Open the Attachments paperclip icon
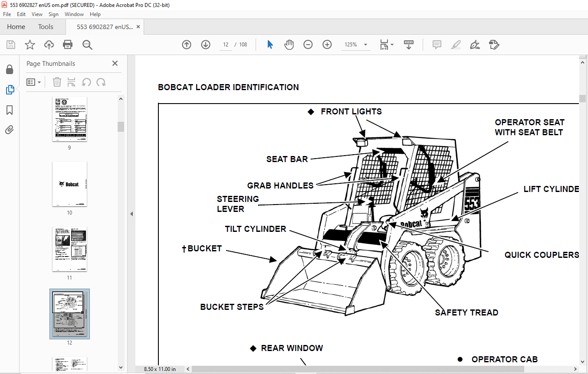The image size is (588, 374). coord(10,130)
